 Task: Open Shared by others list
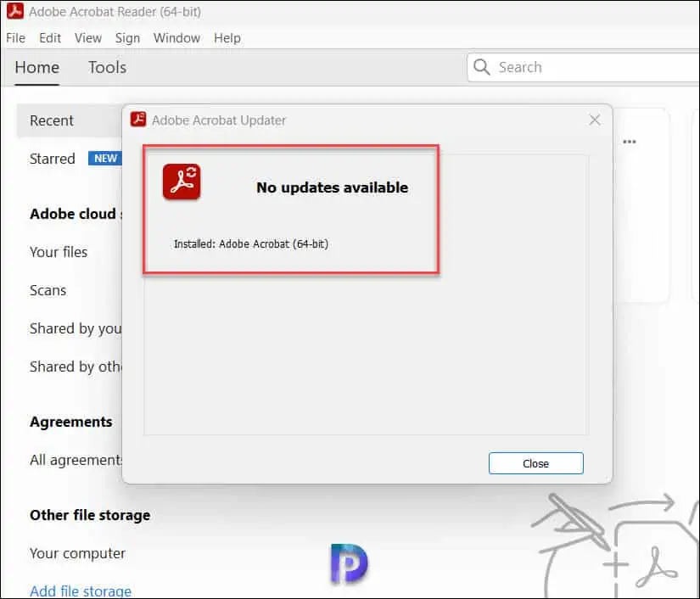pyautogui.click(x=76, y=367)
